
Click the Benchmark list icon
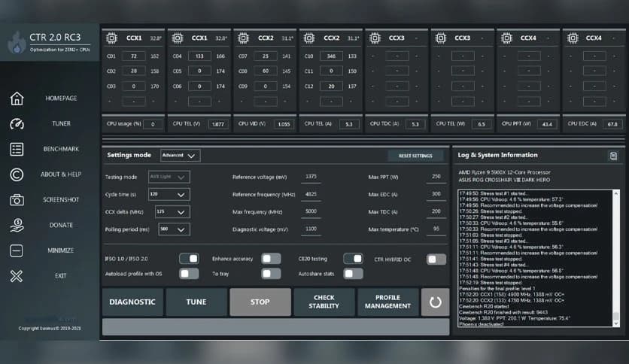pos(17,149)
